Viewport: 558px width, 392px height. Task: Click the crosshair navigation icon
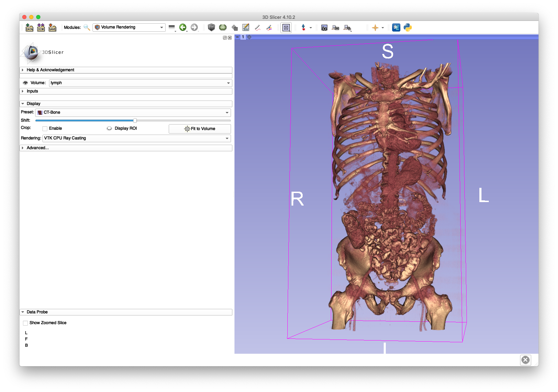point(375,27)
